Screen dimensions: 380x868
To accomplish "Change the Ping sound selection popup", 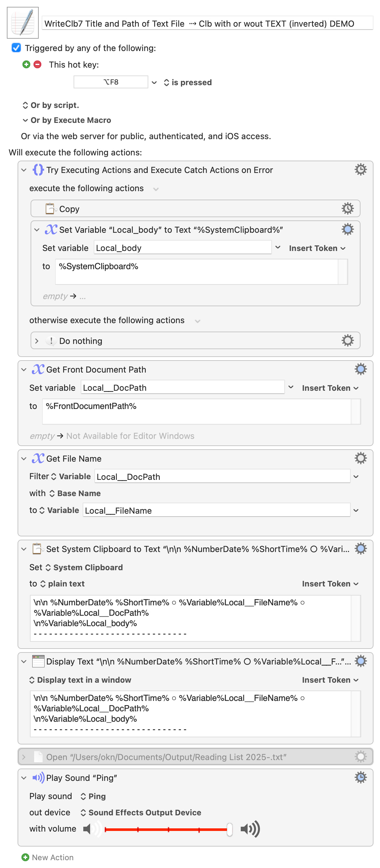I will [93, 796].
